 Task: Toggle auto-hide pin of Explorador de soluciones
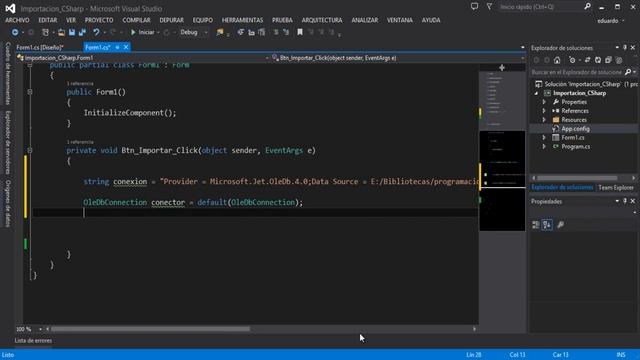pyautogui.click(x=625, y=48)
